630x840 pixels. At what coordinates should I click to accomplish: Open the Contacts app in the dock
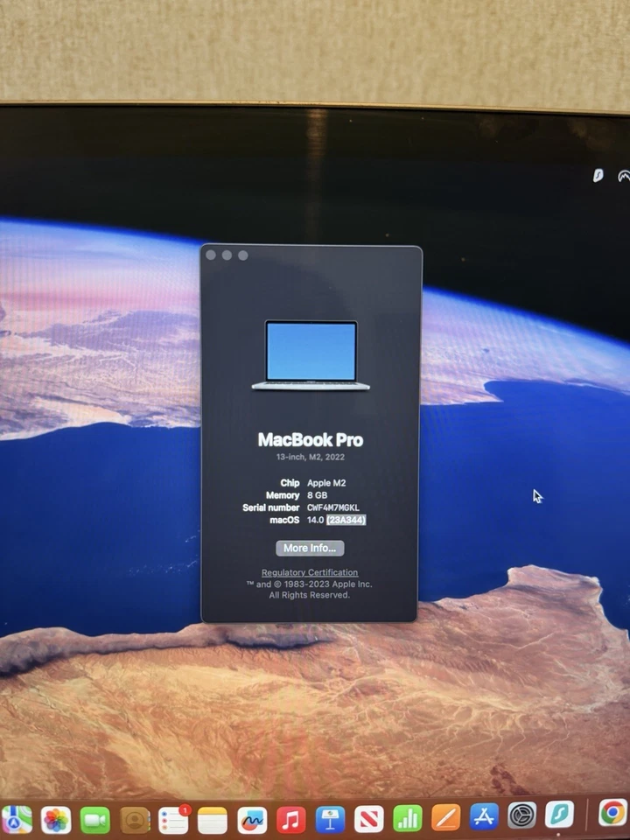click(135, 820)
